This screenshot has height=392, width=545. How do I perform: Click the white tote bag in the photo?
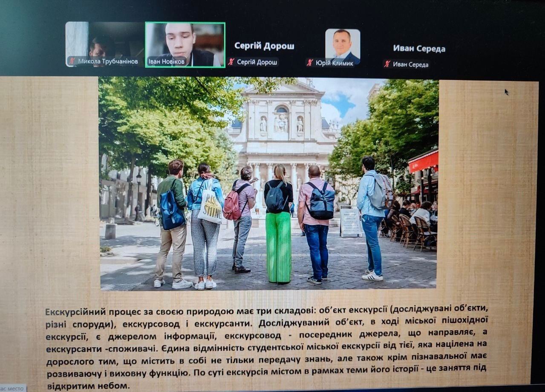pyautogui.click(x=211, y=207)
